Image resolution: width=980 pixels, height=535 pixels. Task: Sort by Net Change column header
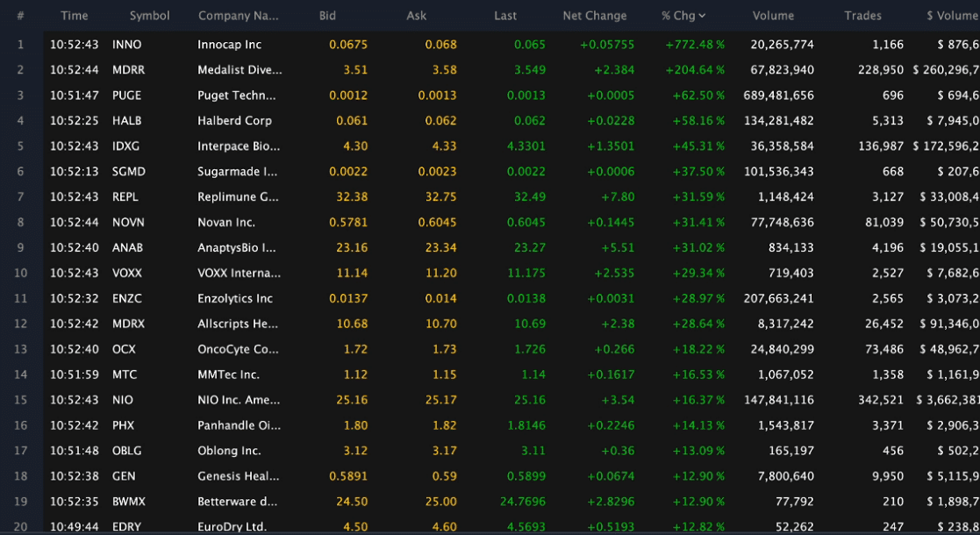coord(594,16)
